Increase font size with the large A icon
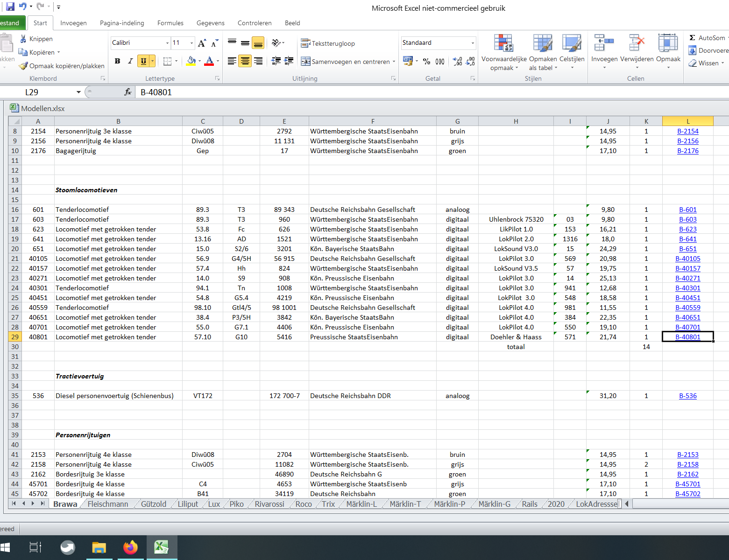This screenshot has height=560, width=729. [x=202, y=43]
